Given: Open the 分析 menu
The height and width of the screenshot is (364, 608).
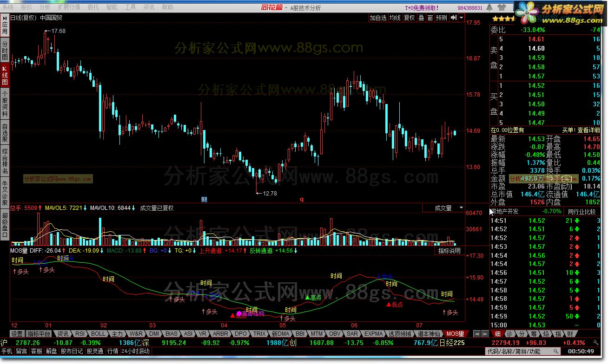Looking at the screenshot, I should [x=45, y=7].
